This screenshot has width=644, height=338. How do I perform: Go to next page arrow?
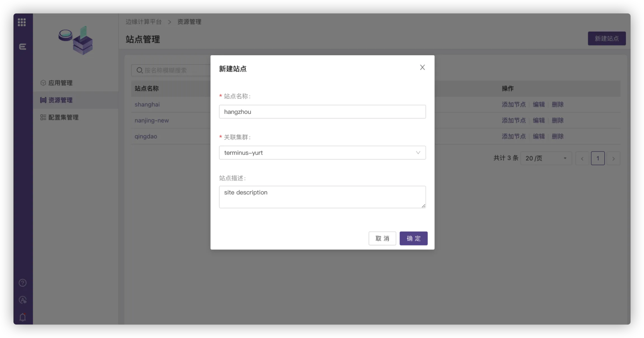(x=614, y=159)
